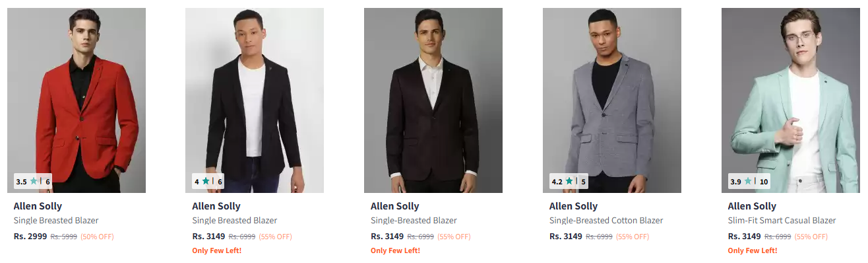The image size is (868, 263).
Task: Click Allen Solly brand on grey blazer
Action: (x=573, y=206)
